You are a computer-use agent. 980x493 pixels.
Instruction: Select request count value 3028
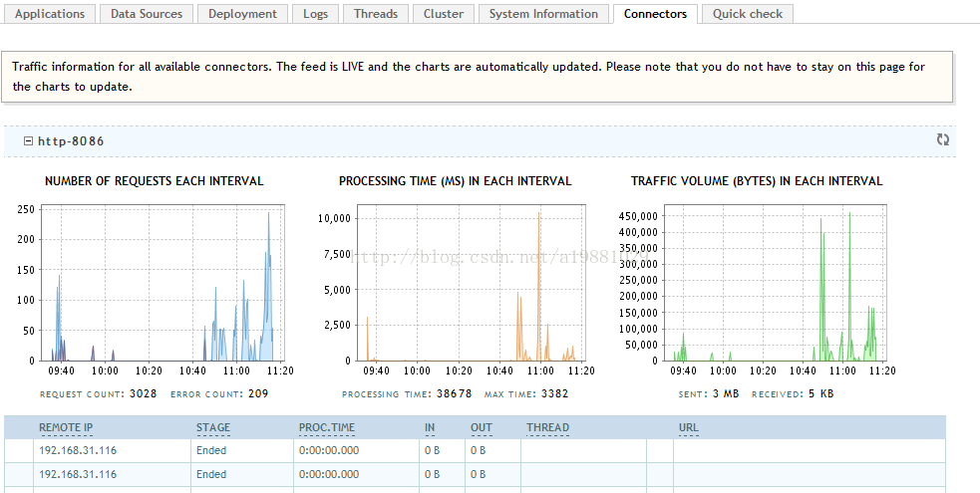pyautogui.click(x=144, y=393)
